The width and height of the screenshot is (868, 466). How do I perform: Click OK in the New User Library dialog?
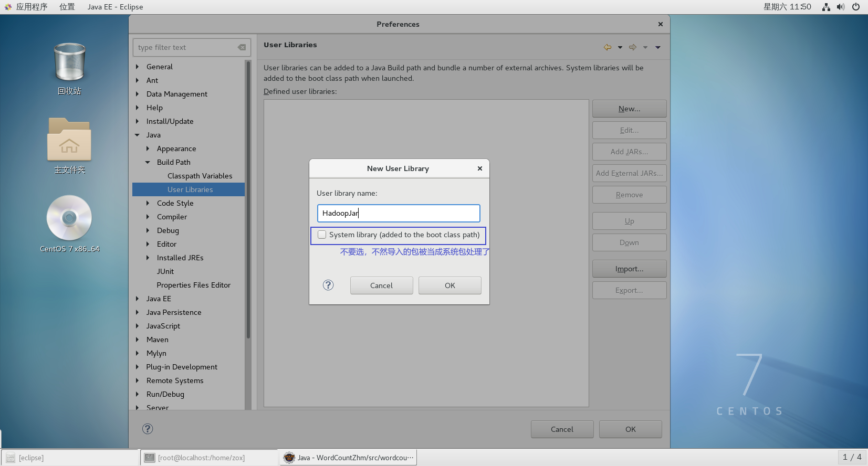(x=450, y=285)
